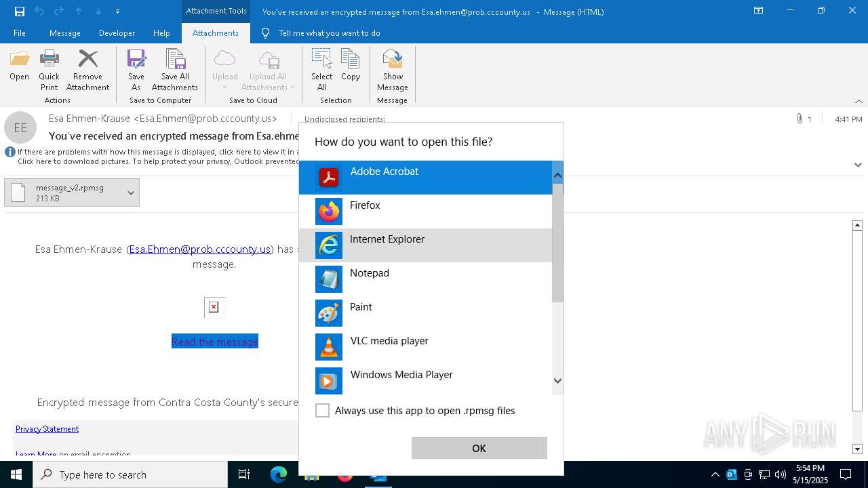868x488 pixels.
Task: Click Show Message icon
Action: coord(393,59)
